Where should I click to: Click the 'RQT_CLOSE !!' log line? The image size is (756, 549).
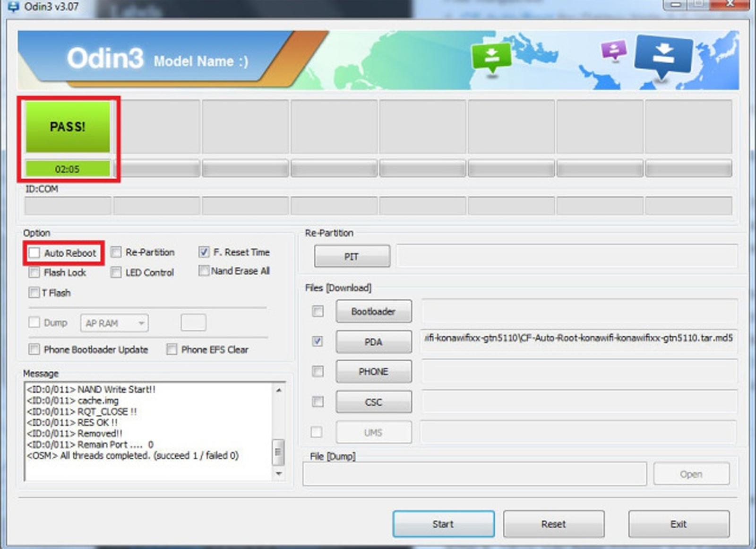point(82,411)
